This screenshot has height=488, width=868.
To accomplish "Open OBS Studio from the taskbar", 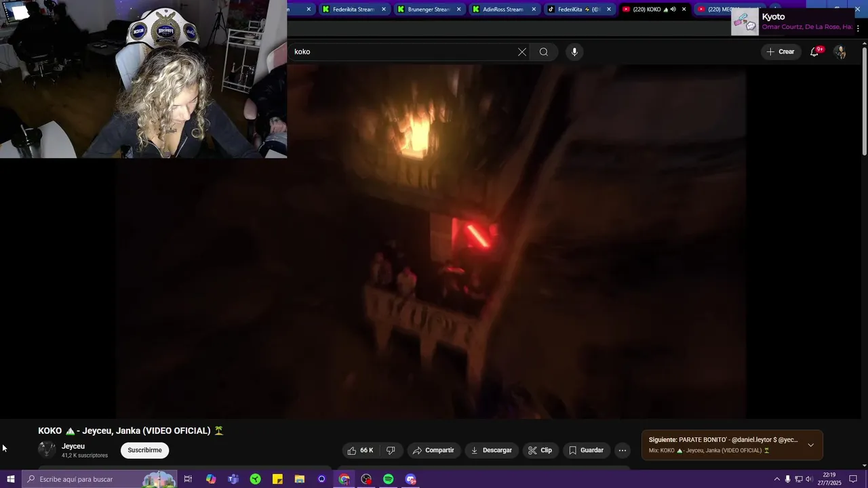I will [366, 479].
